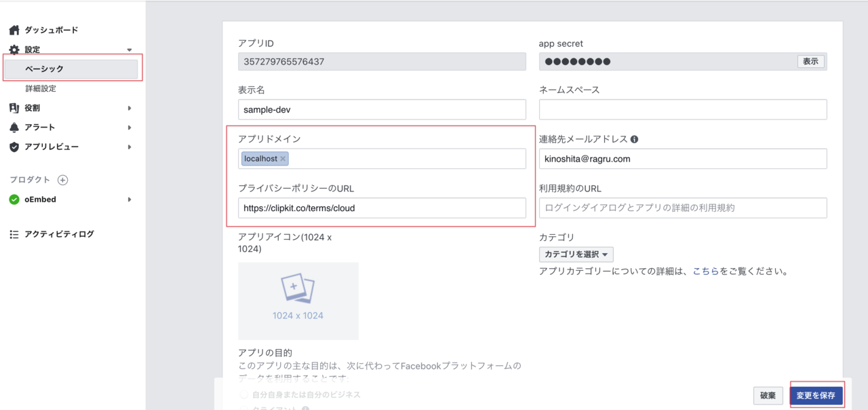Screen dimensions: 868x410
Task: Show the app secret with 表示
Action: tap(810, 61)
